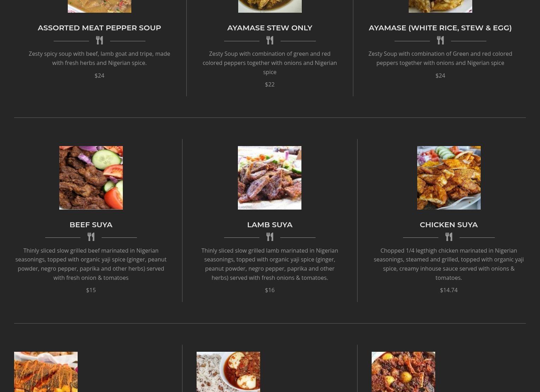This screenshot has height=392, width=540.
Task: Open the Beef Suya photo
Action: (x=91, y=178)
